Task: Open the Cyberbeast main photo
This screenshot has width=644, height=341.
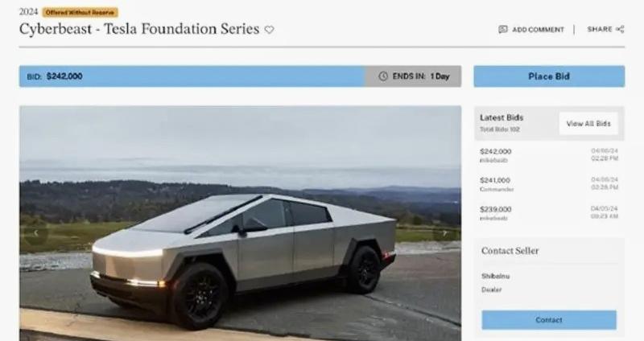Action: click(x=240, y=224)
